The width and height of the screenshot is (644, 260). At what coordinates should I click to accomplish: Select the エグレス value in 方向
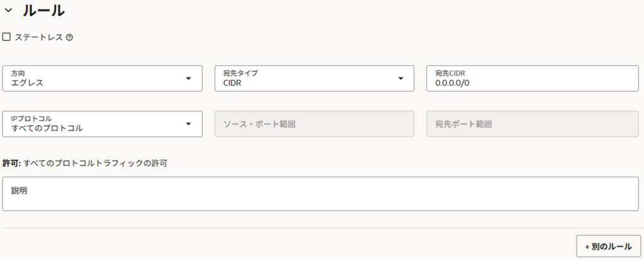tap(27, 82)
